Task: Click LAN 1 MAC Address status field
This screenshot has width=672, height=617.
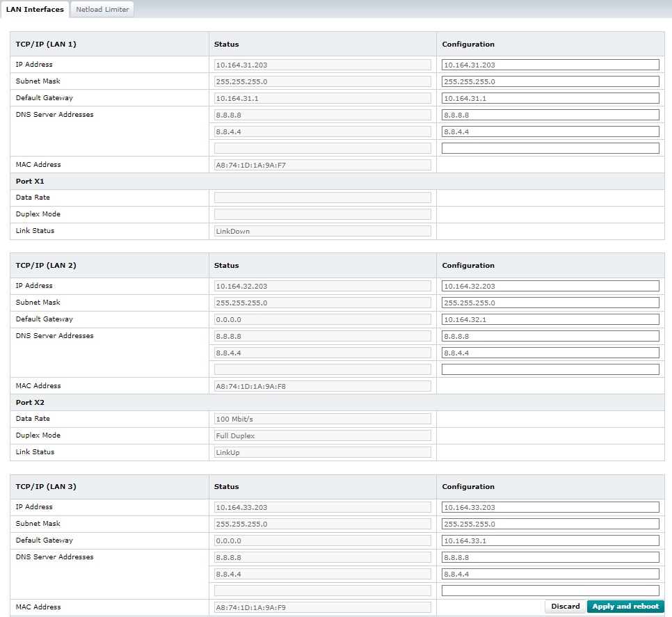Action: click(x=323, y=165)
